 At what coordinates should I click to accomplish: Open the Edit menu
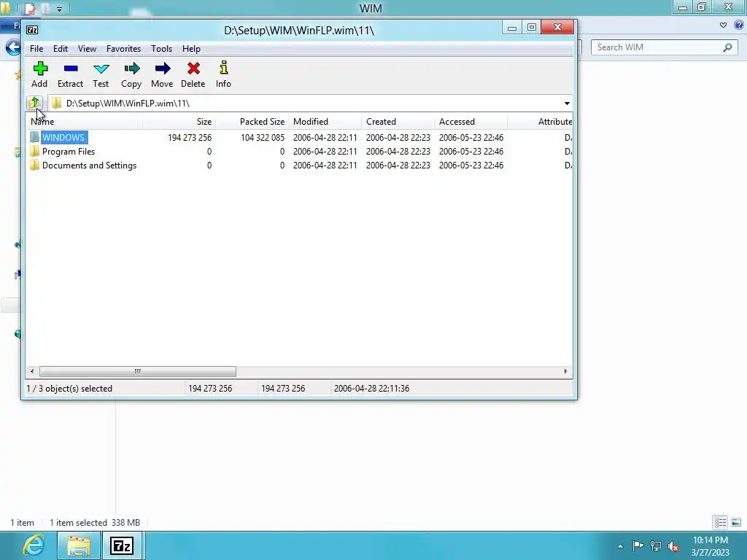pyautogui.click(x=60, y=49)
